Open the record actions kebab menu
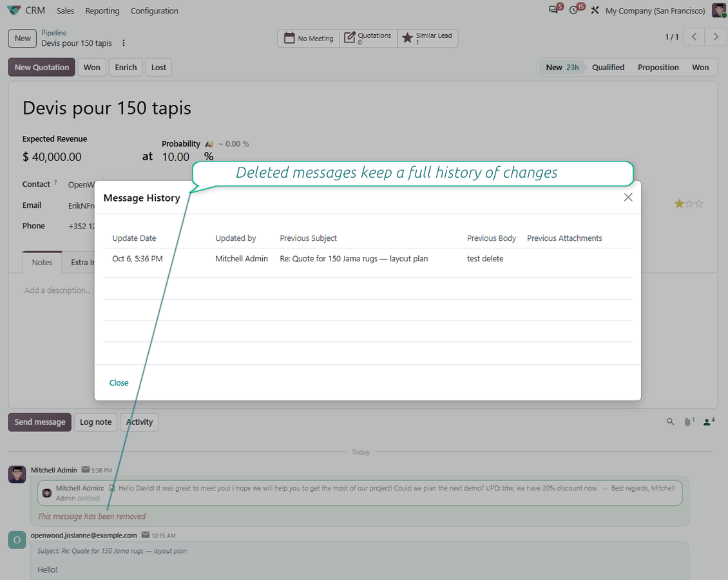The image size is (728, 580). [124, 43]
